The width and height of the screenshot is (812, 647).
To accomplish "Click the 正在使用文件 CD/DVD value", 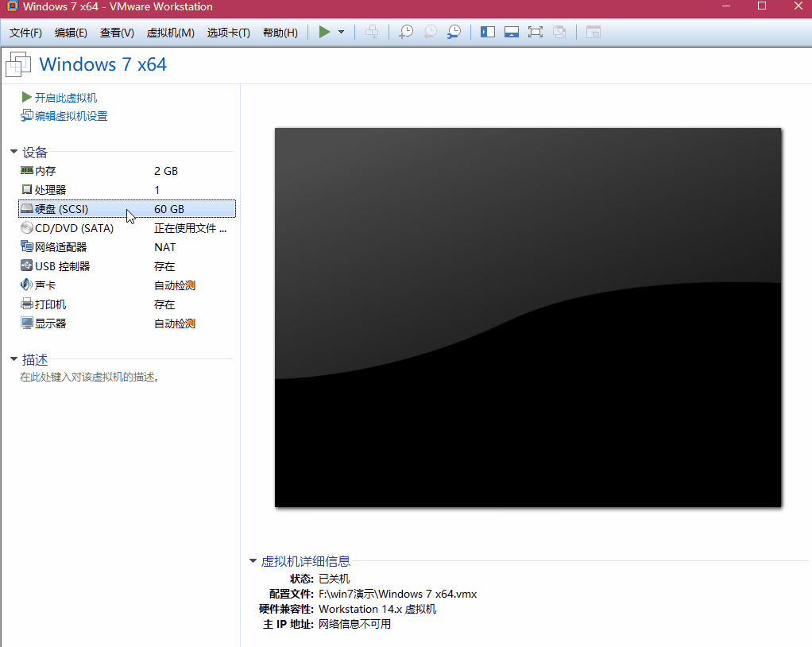I will (190, 228).
